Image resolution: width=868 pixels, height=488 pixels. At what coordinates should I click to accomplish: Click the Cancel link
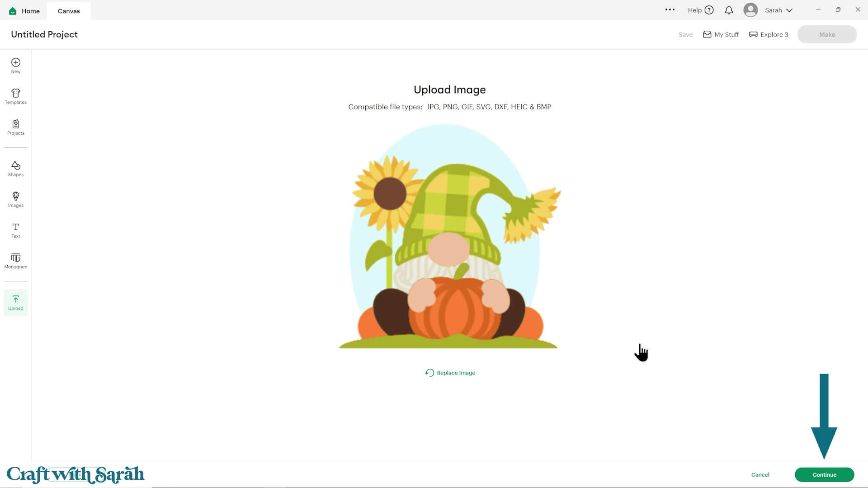[760, 474]
